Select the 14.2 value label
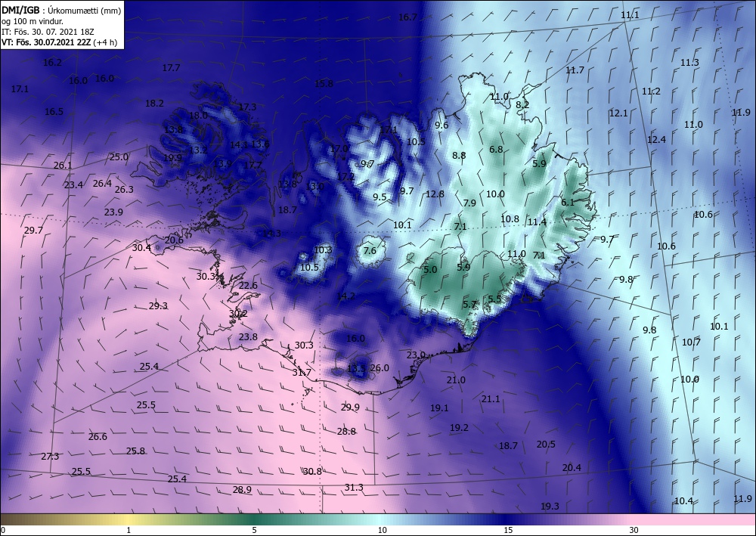 346,296
